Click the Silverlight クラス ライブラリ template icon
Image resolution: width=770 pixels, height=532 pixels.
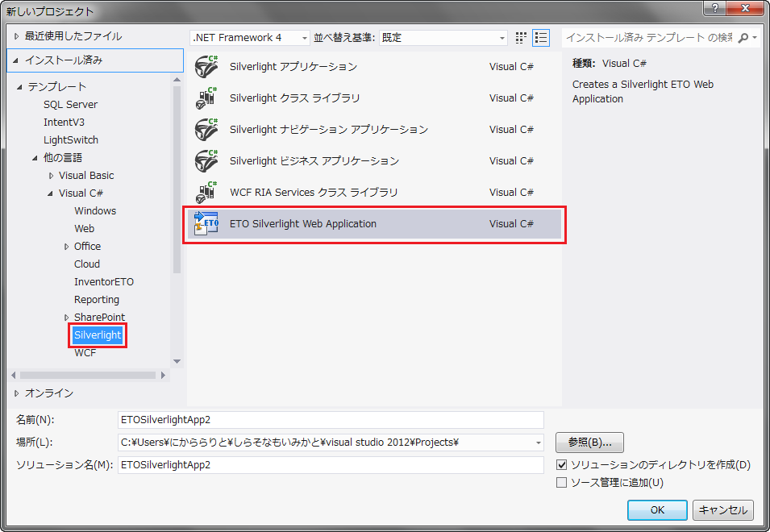[x=206, y=98]
